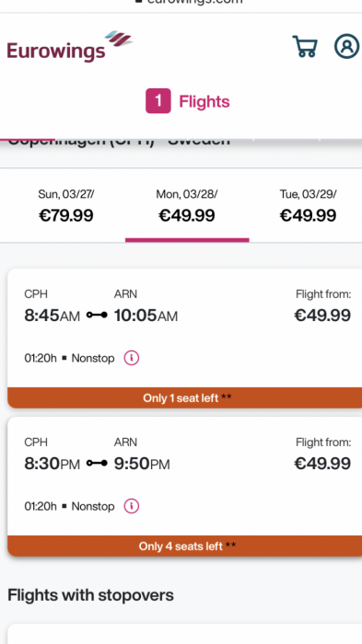Click the 'Only 1 seat left' banner
The image size is (362, 644).
pyautogui.click(x=185, y=397)
